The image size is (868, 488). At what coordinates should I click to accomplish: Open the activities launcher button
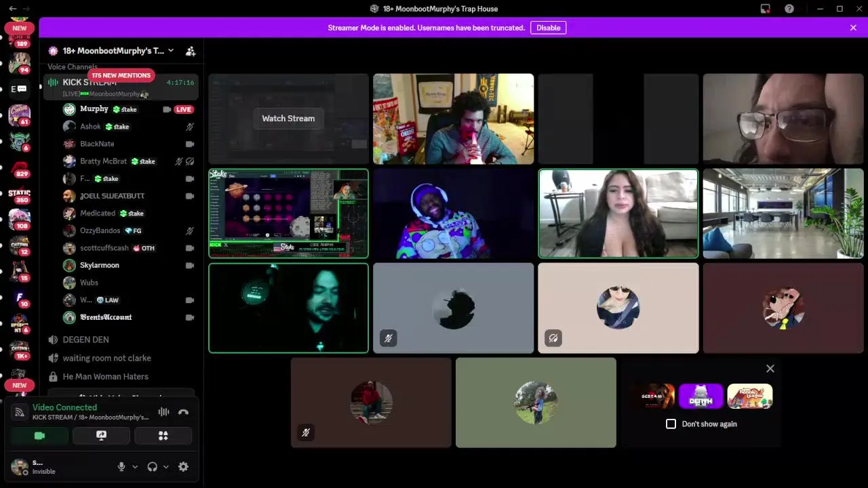163,436
